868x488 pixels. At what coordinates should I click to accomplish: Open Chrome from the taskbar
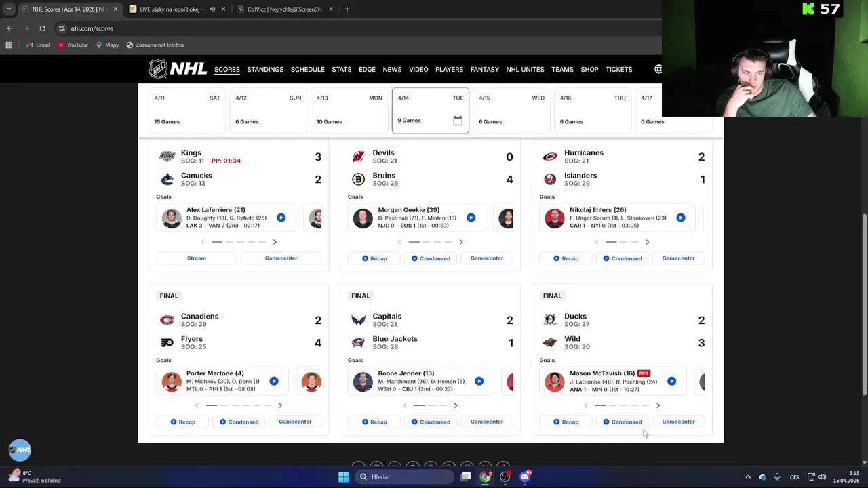[485, 476]
